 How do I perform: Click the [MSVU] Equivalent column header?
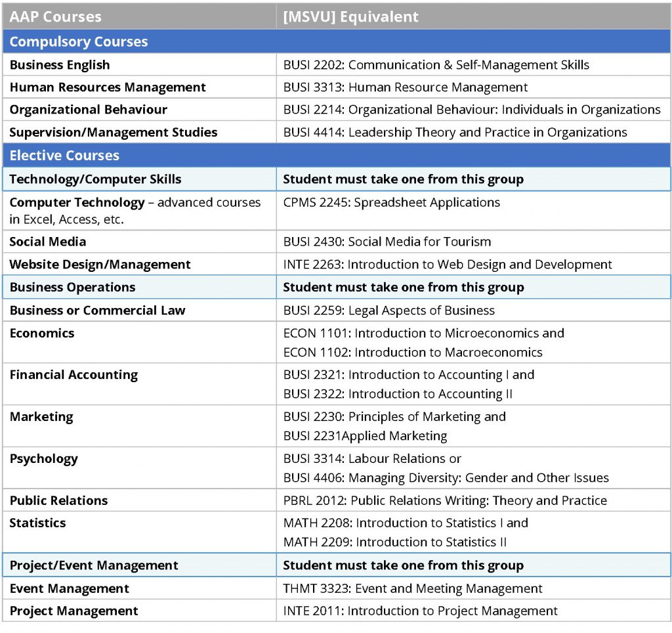350,16
